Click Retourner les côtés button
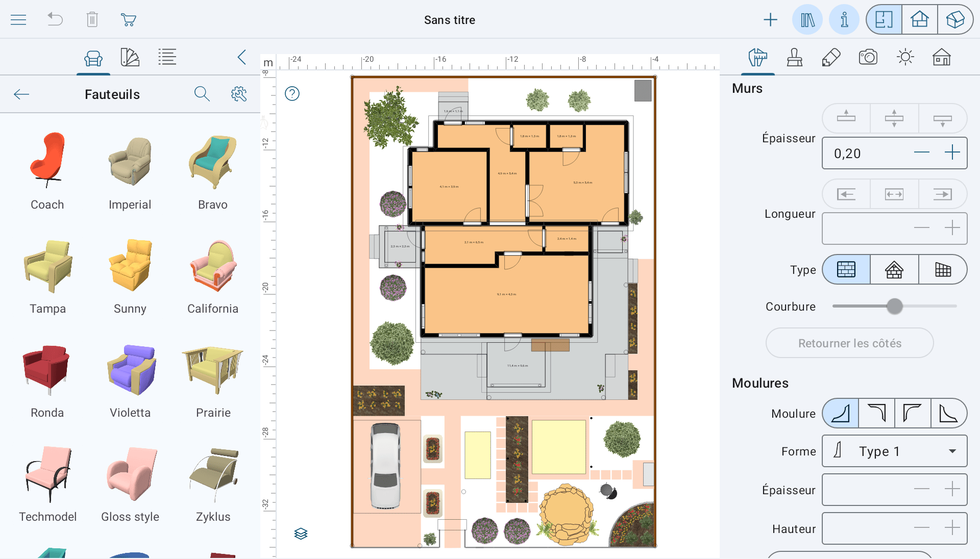The height and width of the screenshot is (559, 980). point(849,343)
